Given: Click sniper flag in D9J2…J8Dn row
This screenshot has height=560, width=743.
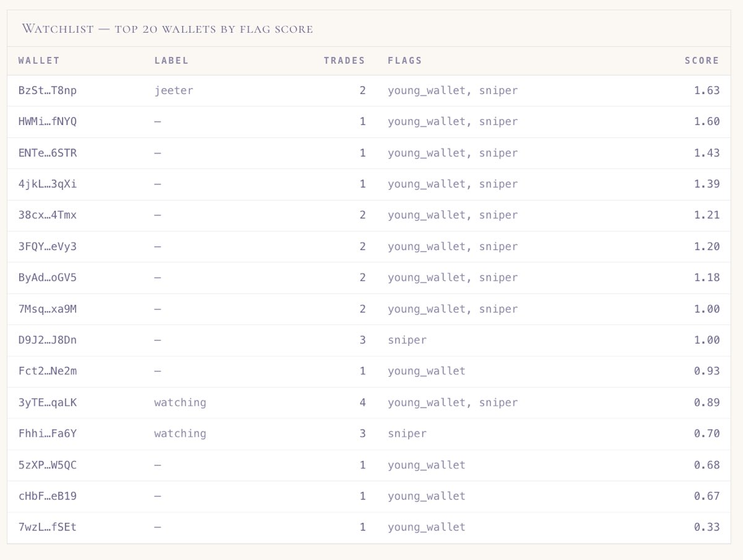Looking at the screenshot, I should [x=407, y=340].
